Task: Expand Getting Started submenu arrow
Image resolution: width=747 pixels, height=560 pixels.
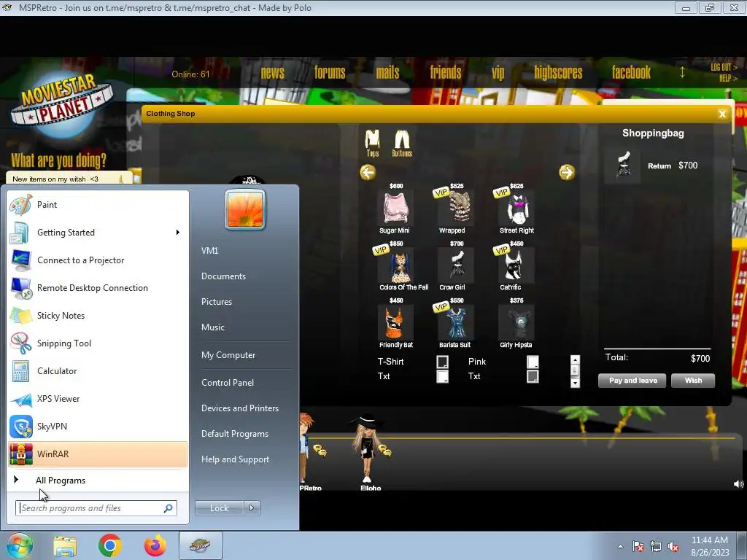Action: click(x=178, y=233)
